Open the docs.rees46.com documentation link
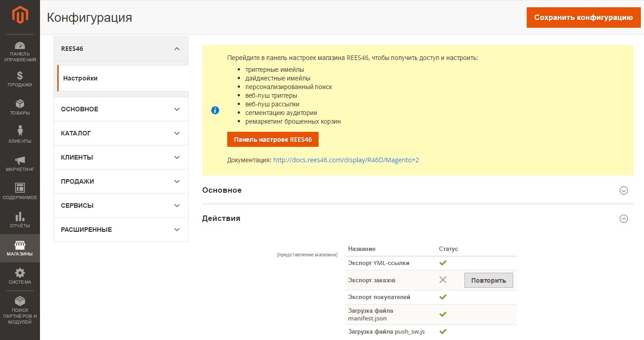Image resolution: width=644 pixels, height=340 pixels. tap(346, 160)
